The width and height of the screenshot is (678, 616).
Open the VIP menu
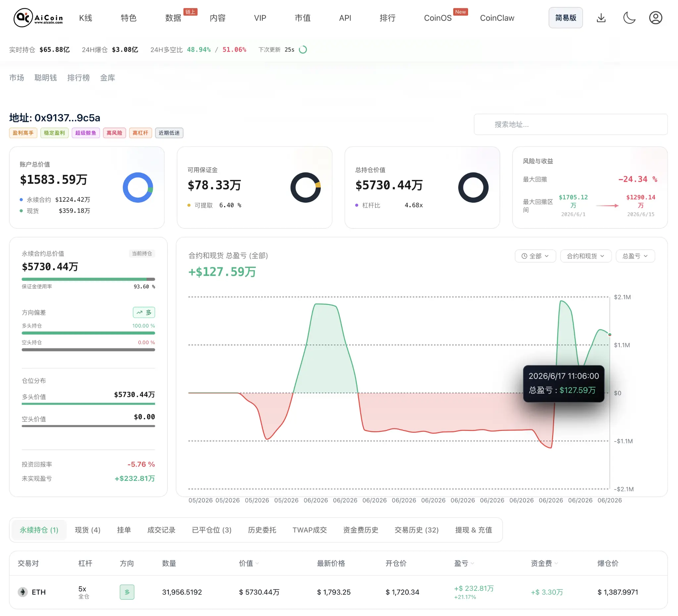260,18
